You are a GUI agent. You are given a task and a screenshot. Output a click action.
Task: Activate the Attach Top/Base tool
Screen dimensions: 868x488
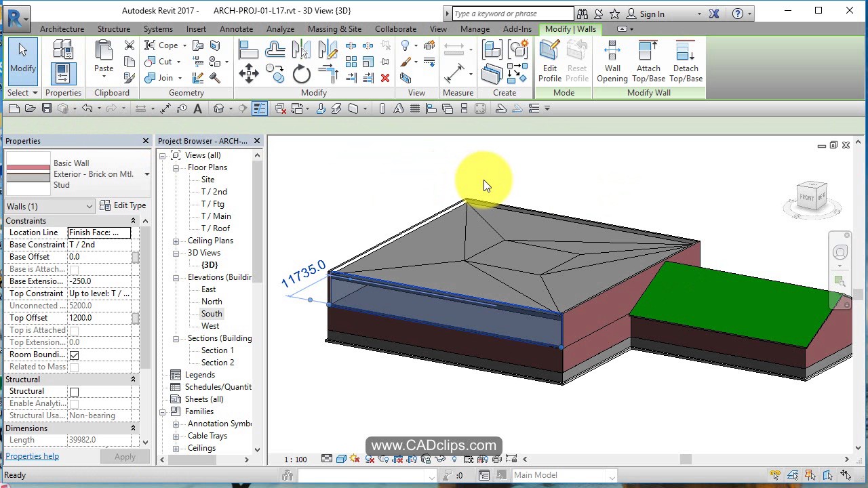(x=648, y=60)
